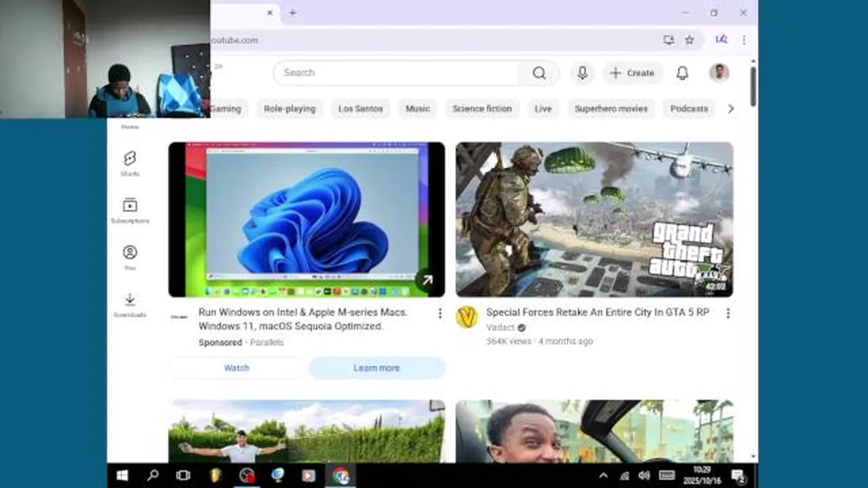
Task: Open the Vadact channel name link
Action: (500, 327)
